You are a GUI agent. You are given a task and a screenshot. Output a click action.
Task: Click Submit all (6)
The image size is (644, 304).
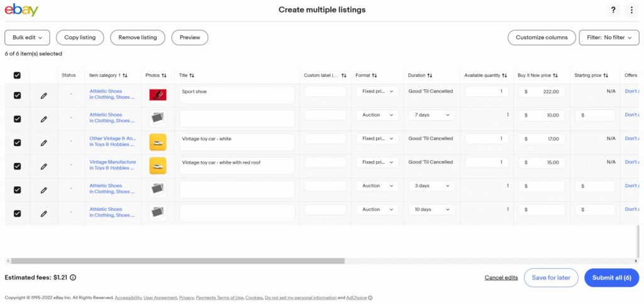coord(611,278)
